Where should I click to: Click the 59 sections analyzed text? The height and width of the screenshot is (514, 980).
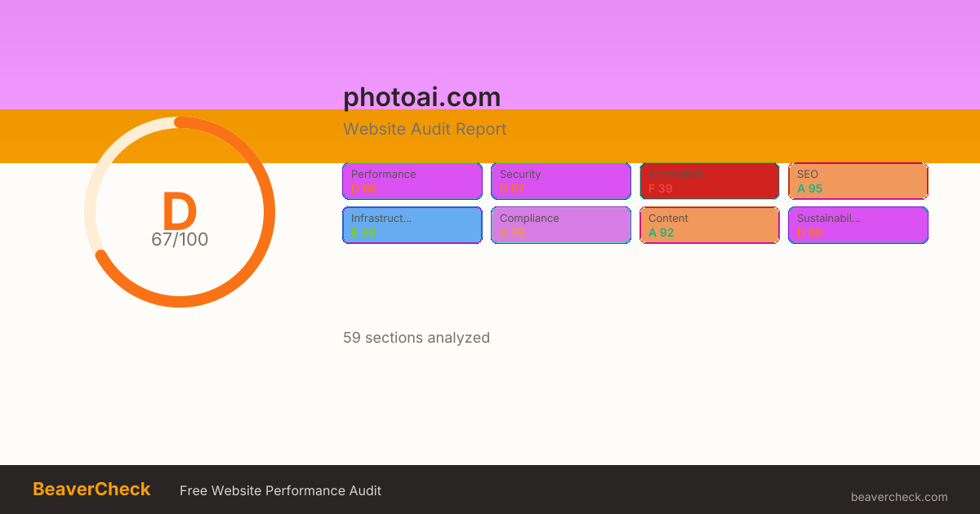coord(416,338)
